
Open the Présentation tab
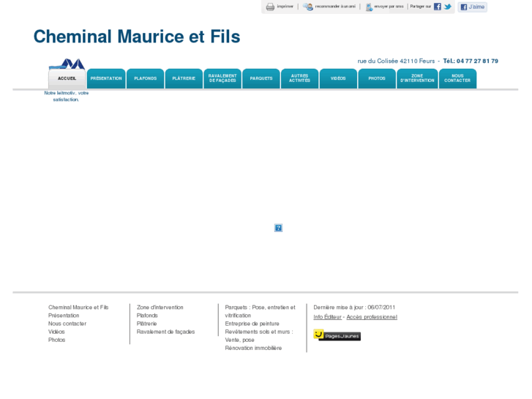[106, 79]
